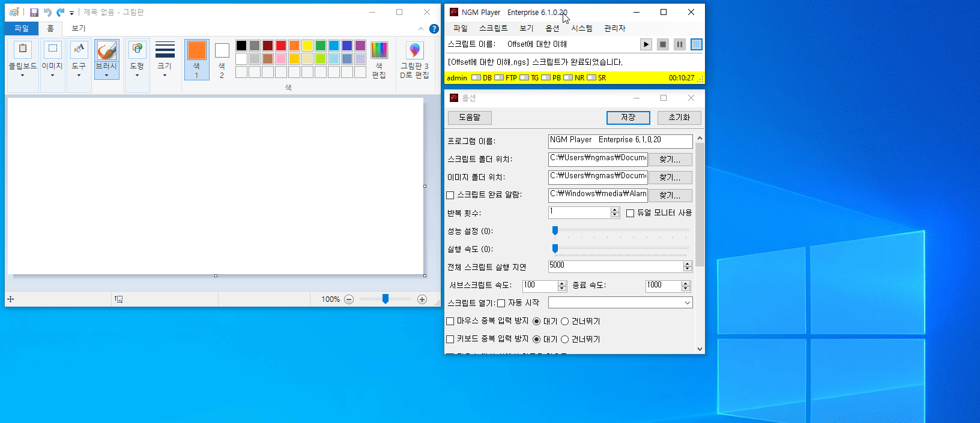This screenshot has height=423, width=980.
Task: Toggle the 스크립트 완료 알람 checkbox
Action: pyautogui.click(x=450, y=195)
